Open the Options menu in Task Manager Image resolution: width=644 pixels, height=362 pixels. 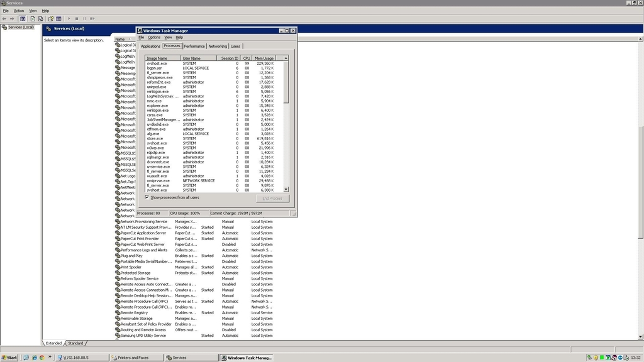pos(153,37)
